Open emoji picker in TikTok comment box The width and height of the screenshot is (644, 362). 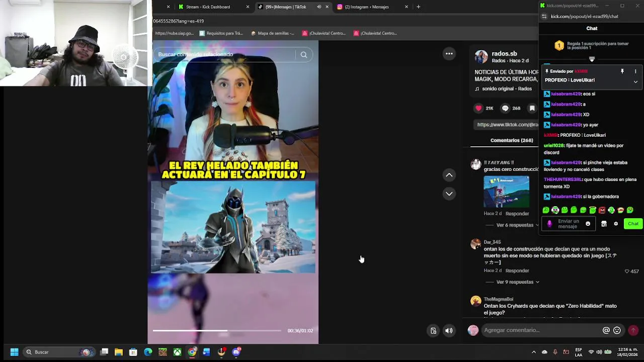point(617,330)
